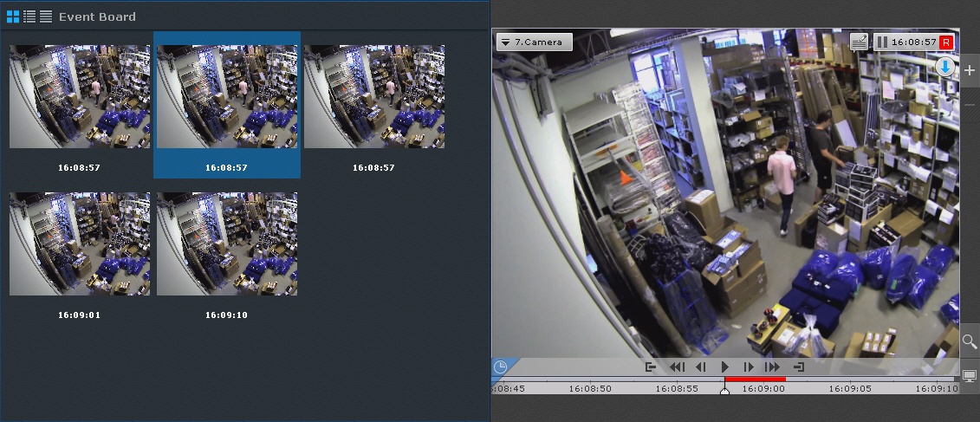Click the pause icon beside the timestamp

coord(881,42)
